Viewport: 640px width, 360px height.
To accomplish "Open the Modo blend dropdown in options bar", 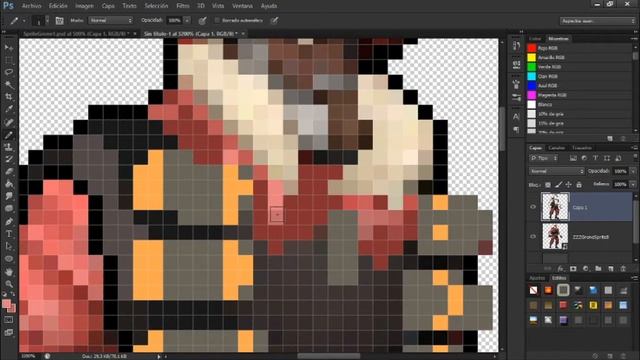I will (111, 20).
